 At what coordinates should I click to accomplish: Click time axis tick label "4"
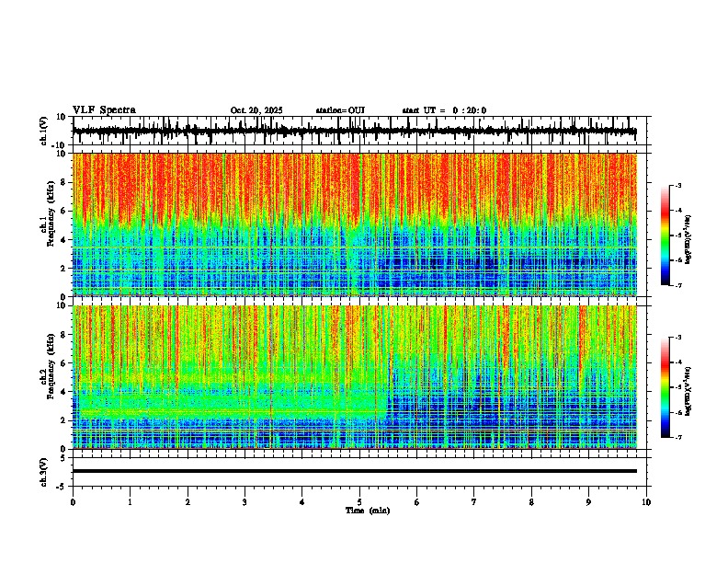(x=302, y=502)
